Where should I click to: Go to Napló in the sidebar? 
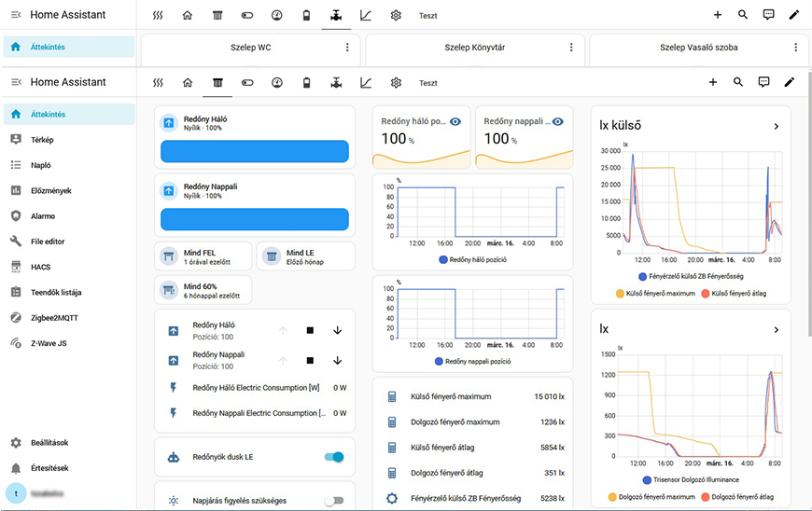coord(41,165)
